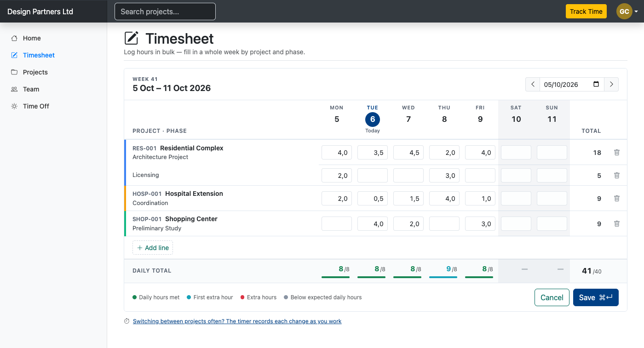
Task: Go to the next week
Action: click(x=611, y=85)
